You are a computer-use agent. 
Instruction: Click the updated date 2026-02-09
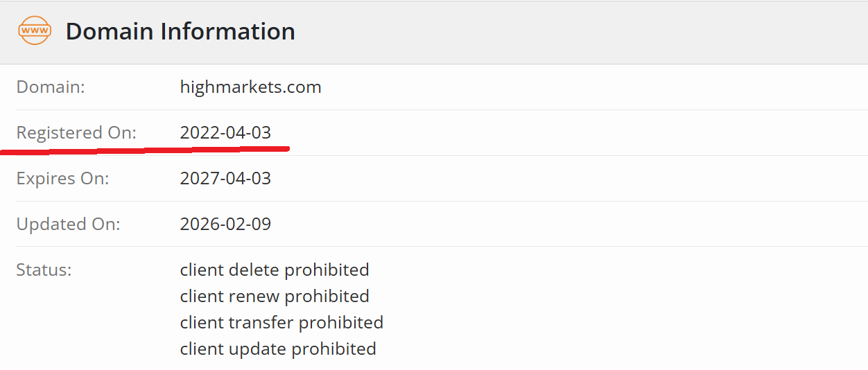click(x=225, y=224)
